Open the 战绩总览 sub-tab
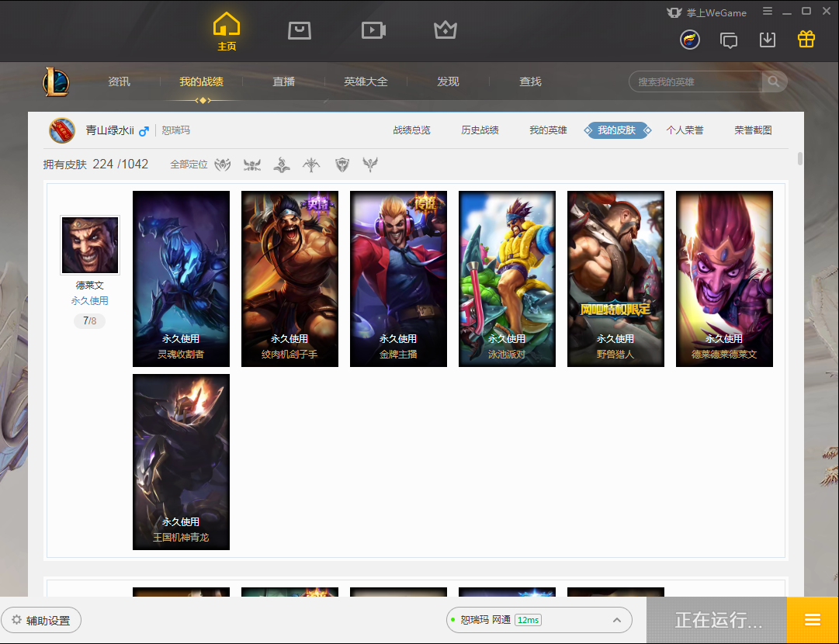 click(x=411, y=130)
